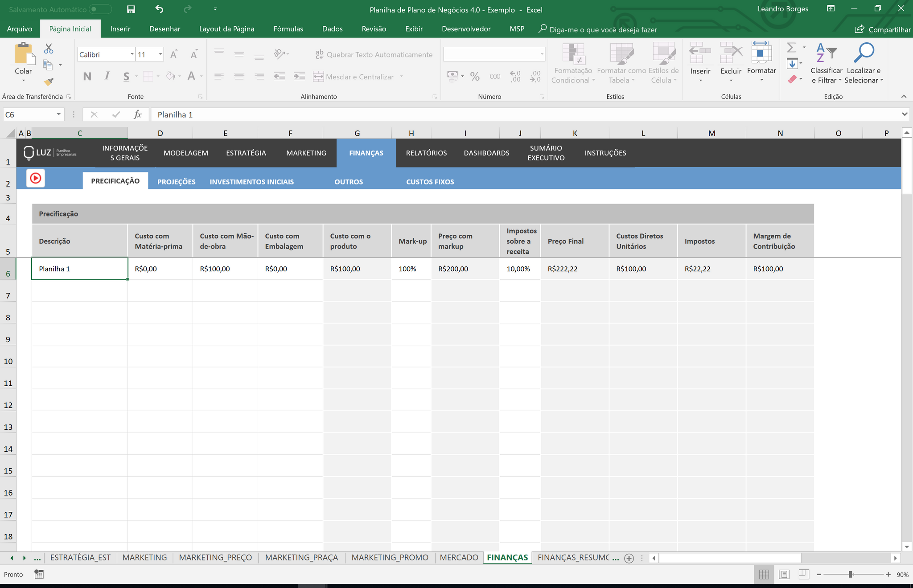Click the AutoSum sigma icon

click(x=791, y=47)
